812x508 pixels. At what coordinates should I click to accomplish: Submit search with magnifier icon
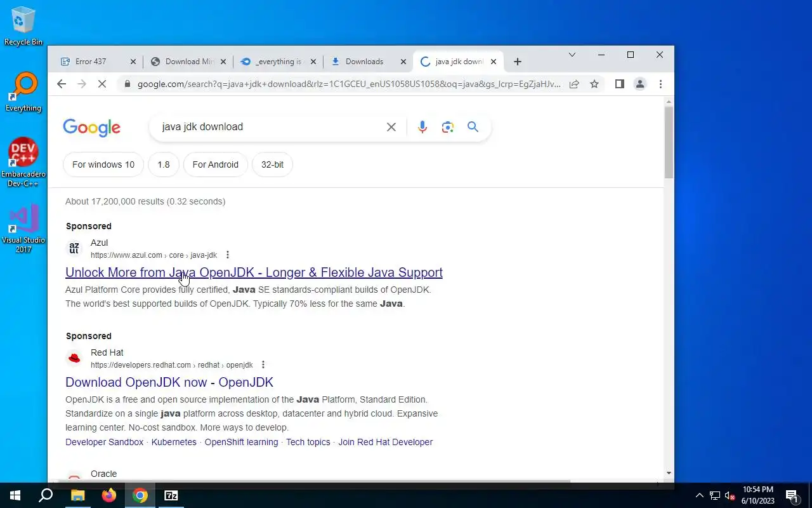coord(473,127)
